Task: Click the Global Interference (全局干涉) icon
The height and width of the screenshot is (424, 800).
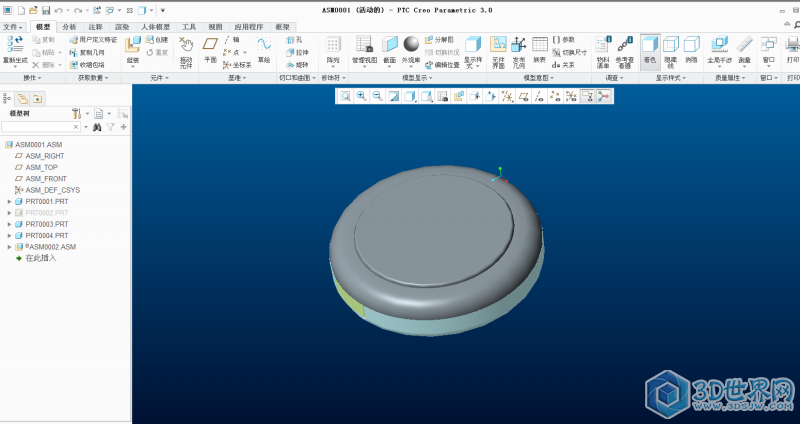Action: [x=719, y=44]
